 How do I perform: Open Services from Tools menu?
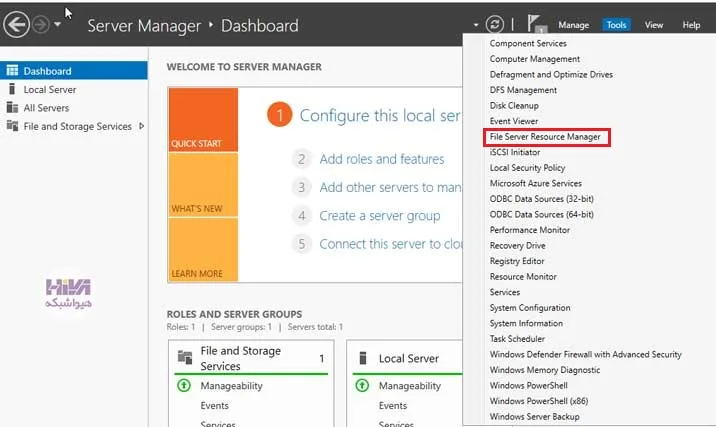(x=505, y=292)
